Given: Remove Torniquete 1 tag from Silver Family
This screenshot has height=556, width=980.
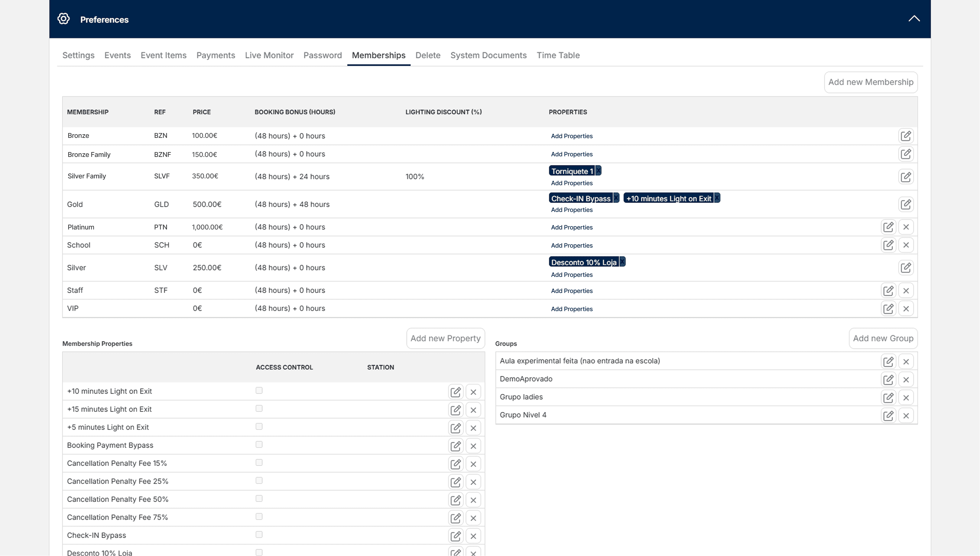Looking at the screenshot, I should pyautogui.click(x=598, y=171).
